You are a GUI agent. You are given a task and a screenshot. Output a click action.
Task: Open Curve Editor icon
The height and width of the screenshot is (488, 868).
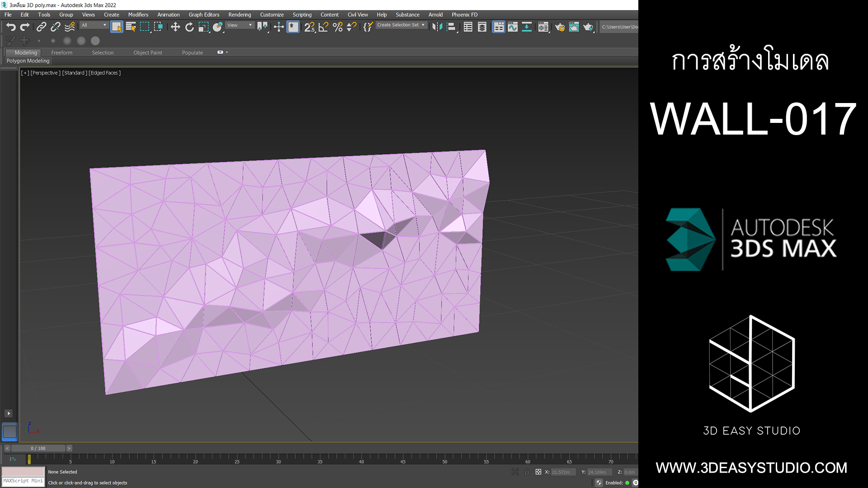[513, 27]
